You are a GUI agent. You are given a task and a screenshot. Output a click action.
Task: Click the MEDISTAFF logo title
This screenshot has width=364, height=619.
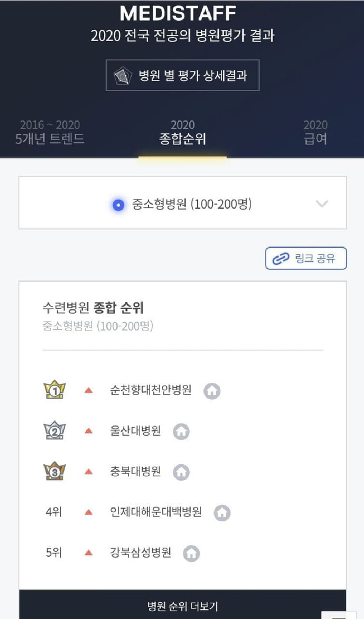178,13
